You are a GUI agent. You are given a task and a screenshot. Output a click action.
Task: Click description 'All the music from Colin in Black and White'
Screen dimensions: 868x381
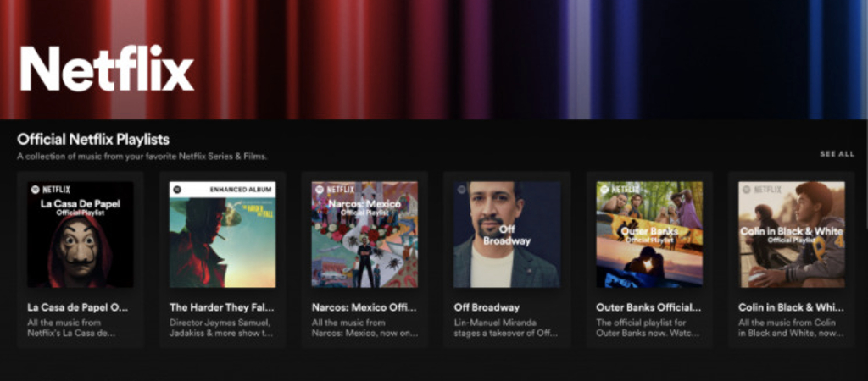(791, 328)
